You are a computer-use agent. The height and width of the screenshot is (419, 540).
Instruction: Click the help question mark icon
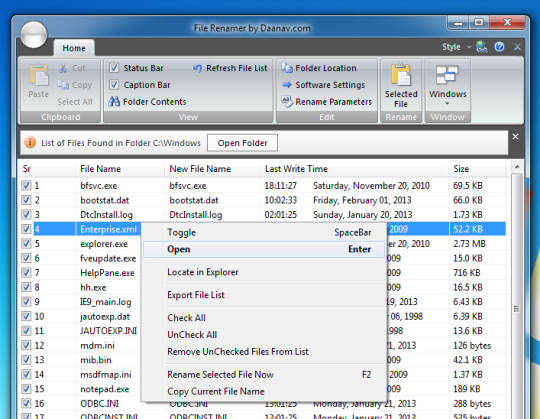click(x=499, y=46)
